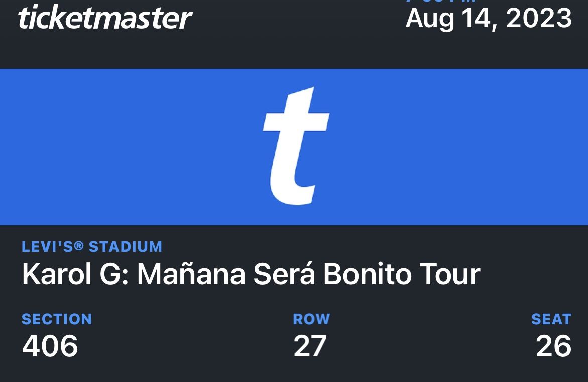This screenshot has height=382, width=588.
Task: Click the ticketmaster wordmark logo
Action: click(104, 18)
